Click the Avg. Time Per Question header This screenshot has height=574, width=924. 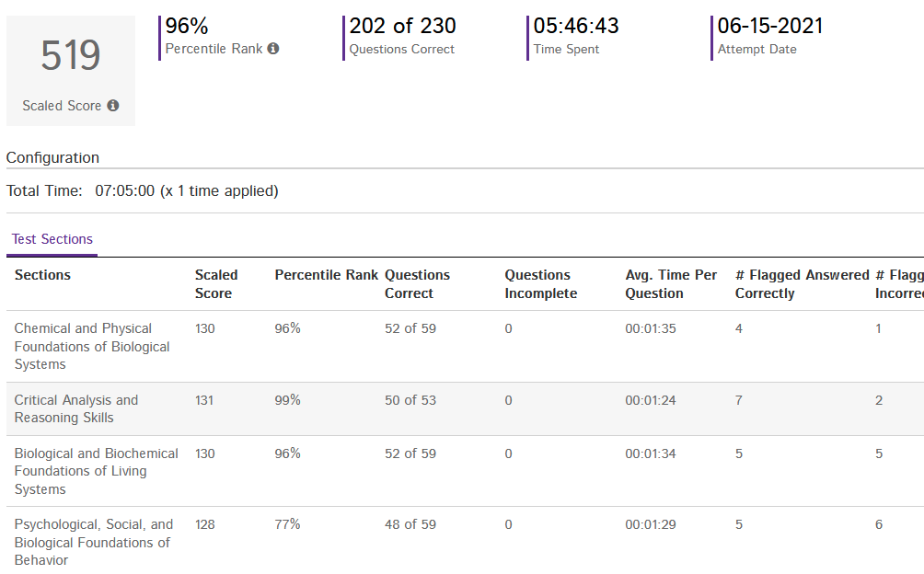671,283
